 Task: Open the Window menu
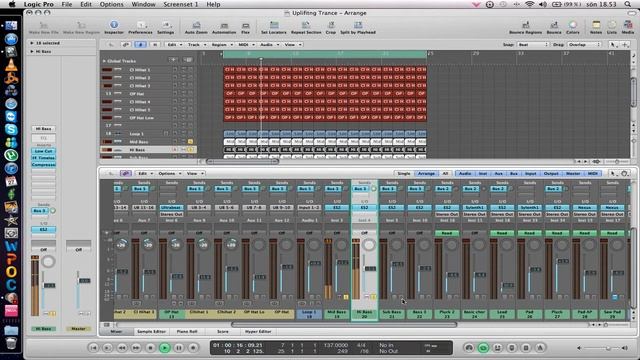(x=143, y=4)
